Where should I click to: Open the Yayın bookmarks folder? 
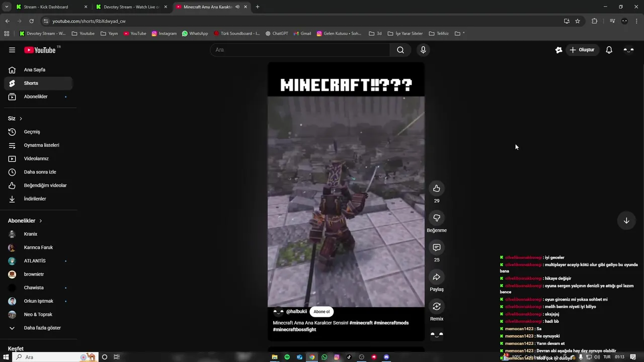[109, 34]
